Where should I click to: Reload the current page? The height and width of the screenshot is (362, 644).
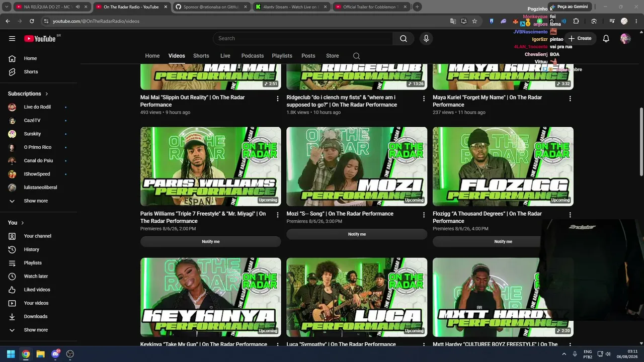32,21
